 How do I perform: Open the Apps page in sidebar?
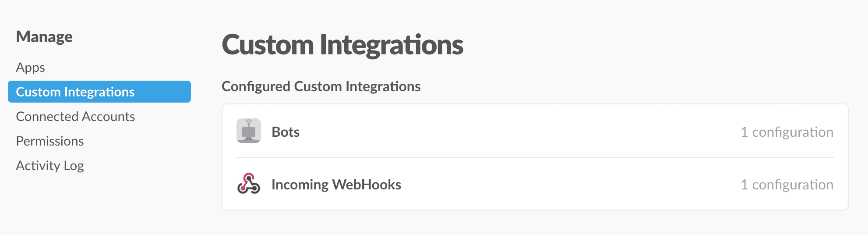click(31, 68)
